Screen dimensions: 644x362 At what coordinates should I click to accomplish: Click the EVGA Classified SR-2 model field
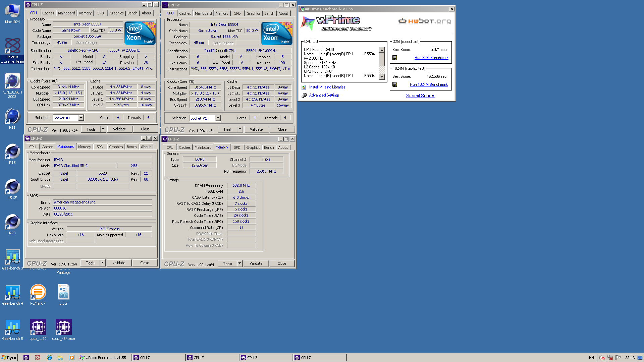pos(85,166)
